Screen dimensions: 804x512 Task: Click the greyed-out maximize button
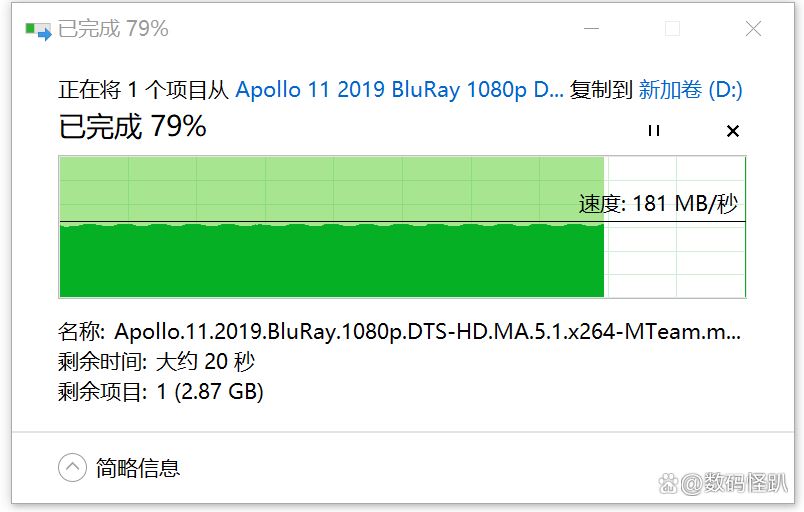coord(672,29)
